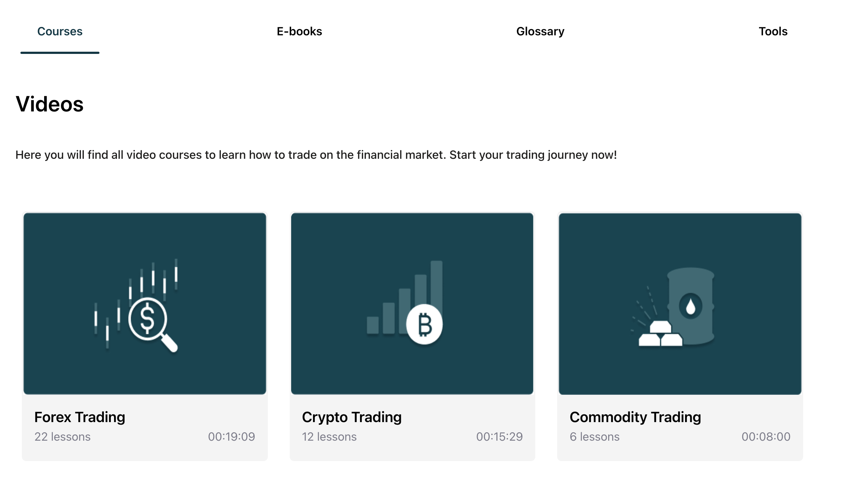Click the Videos section heading
This screenshot has height=480, width=868.
coord(50,104)
